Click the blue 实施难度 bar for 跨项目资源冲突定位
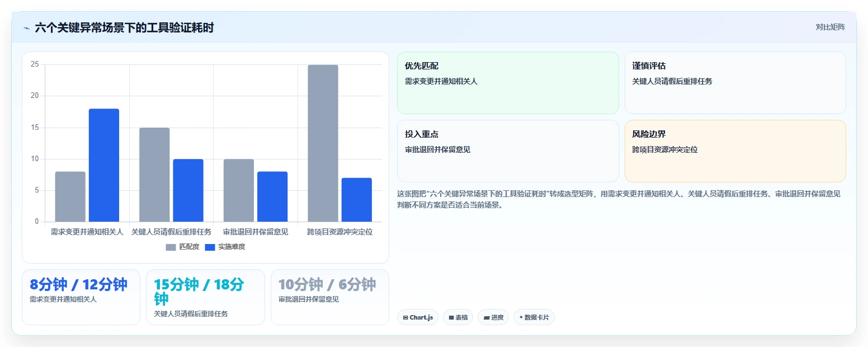 coord(357,200)
